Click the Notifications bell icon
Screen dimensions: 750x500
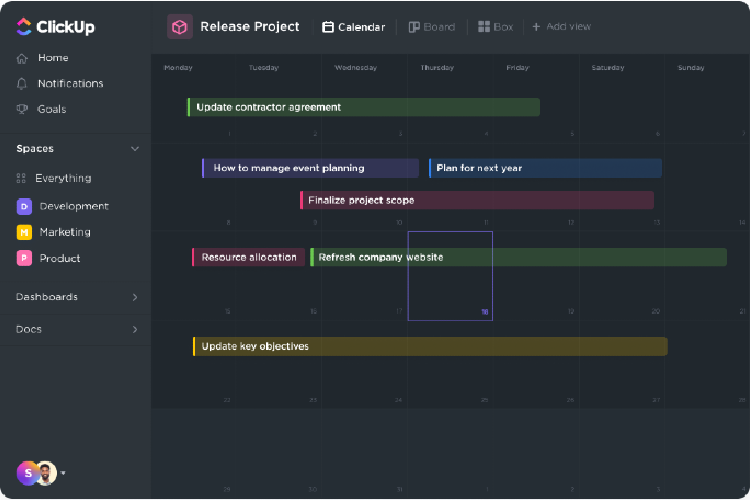point(22,84)
